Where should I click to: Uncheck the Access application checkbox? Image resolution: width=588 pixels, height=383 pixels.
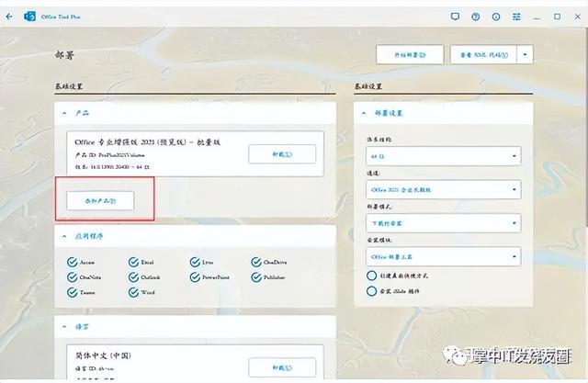pyautogui.click(x=73, y=262)
